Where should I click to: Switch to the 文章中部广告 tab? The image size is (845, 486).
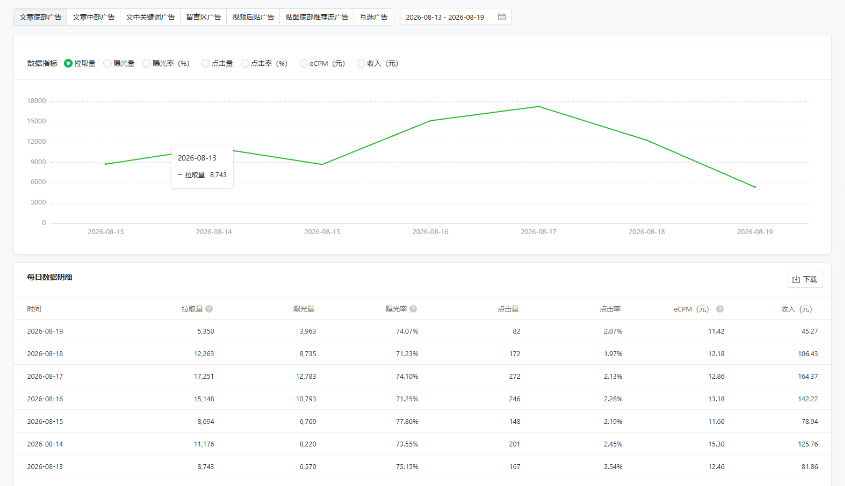point(94,17)
